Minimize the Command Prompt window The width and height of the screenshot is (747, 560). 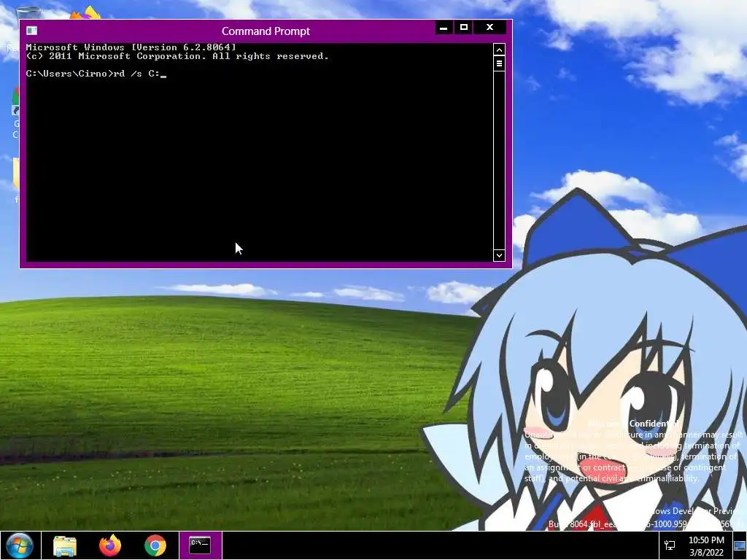click(444, 28)
